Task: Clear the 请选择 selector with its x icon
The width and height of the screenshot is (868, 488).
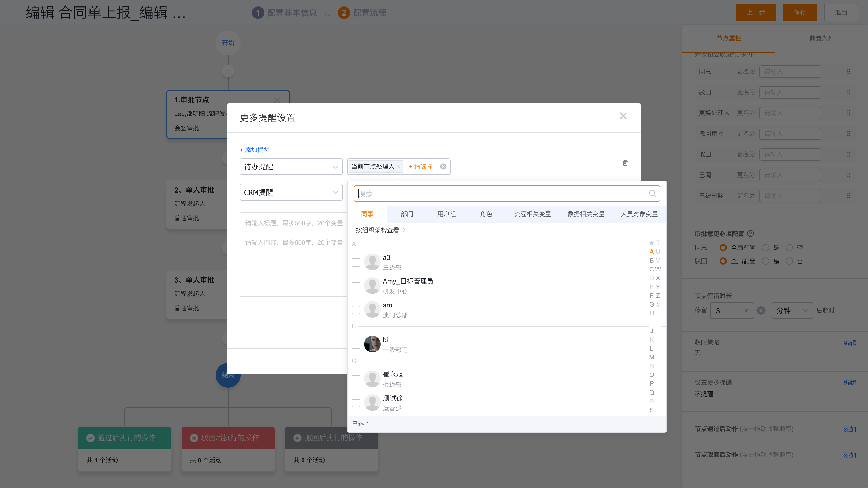Action: click(443, 166)
